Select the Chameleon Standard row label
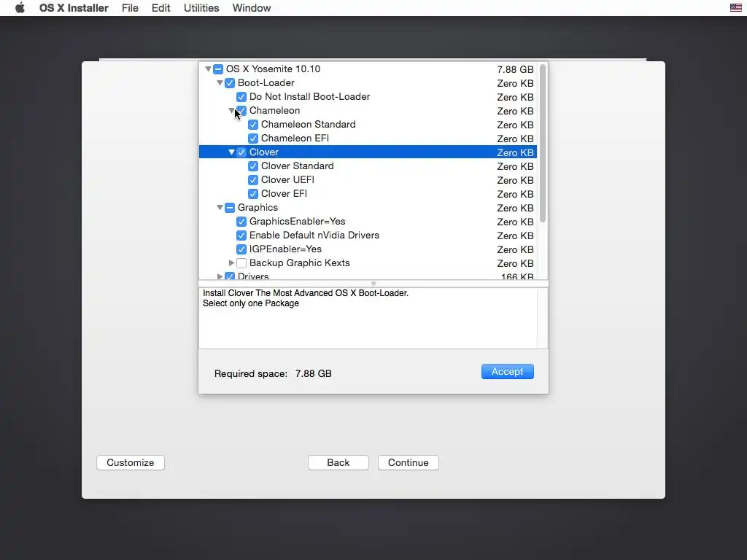 tap(309, 124)
